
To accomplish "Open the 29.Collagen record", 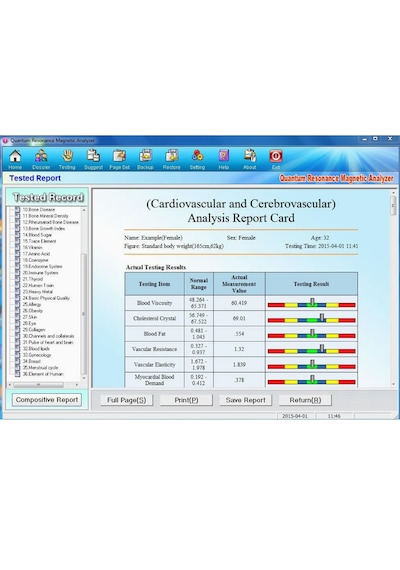I will pos(34,330).
